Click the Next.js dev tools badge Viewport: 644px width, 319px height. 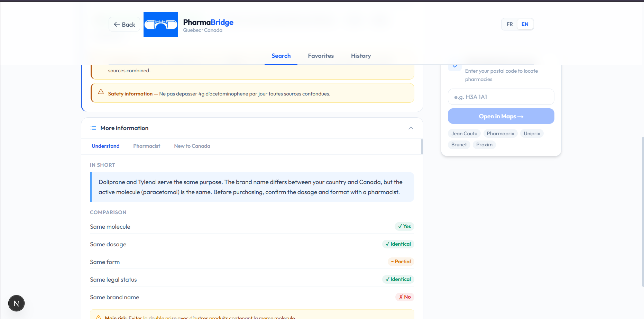[16, 303]
